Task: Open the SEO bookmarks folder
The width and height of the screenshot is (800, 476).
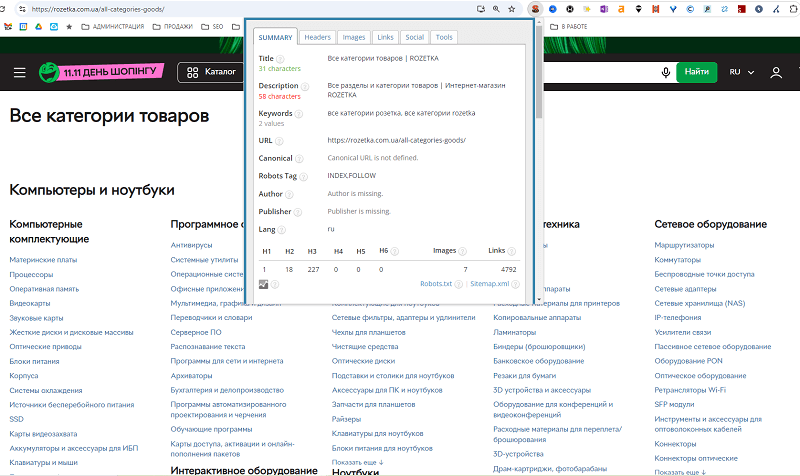Action: (x=212, y=27)
